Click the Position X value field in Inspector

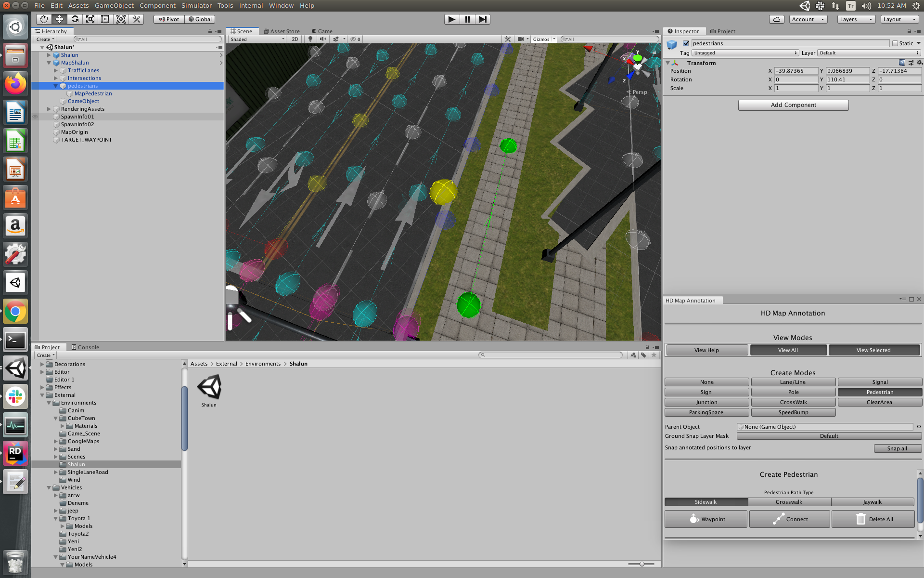796,71
